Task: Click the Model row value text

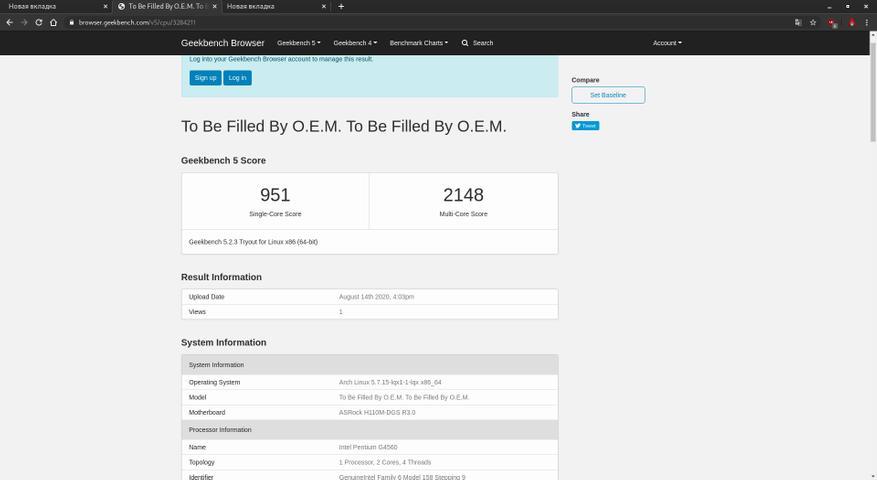Action: coord(404,398)
